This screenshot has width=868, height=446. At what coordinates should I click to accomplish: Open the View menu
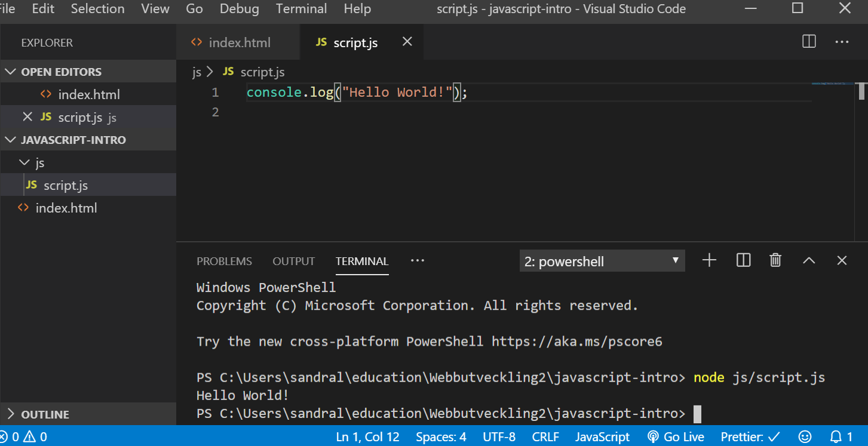(x=155, y=9)
